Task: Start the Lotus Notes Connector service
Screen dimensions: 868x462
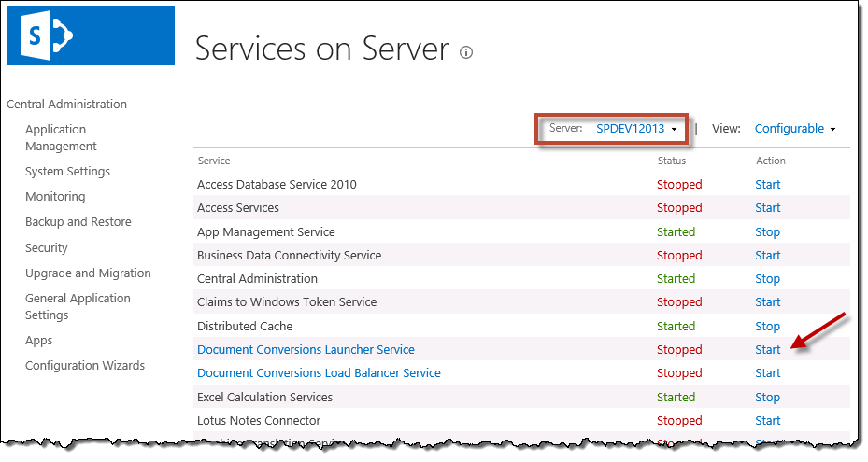Action: 767,421
